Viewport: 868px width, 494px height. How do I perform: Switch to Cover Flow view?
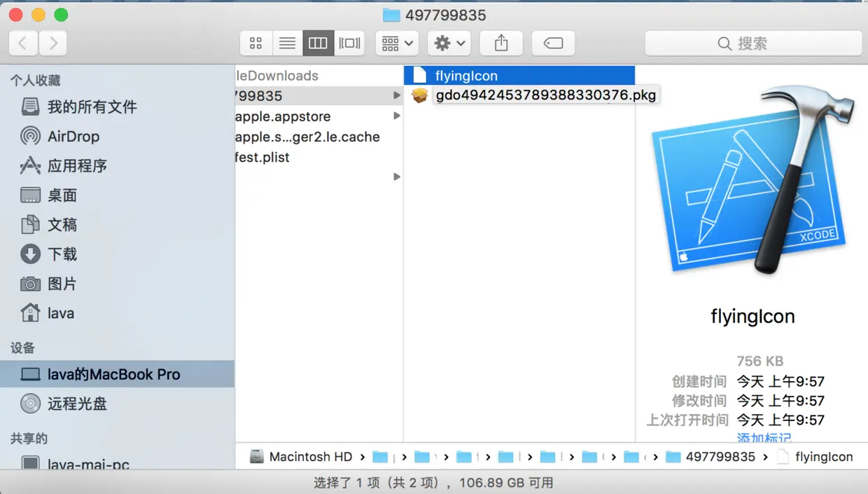click(x=349, y=43)
